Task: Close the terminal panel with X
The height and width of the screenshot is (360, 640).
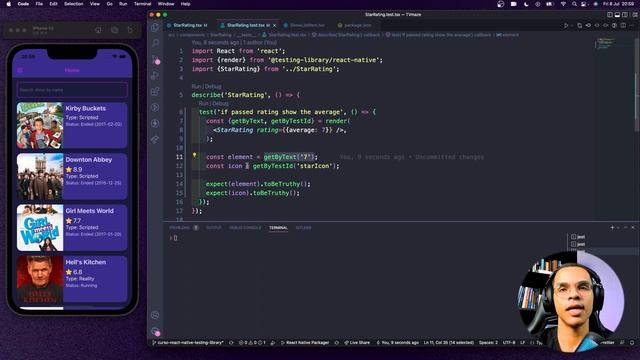Action: point(633,228)
